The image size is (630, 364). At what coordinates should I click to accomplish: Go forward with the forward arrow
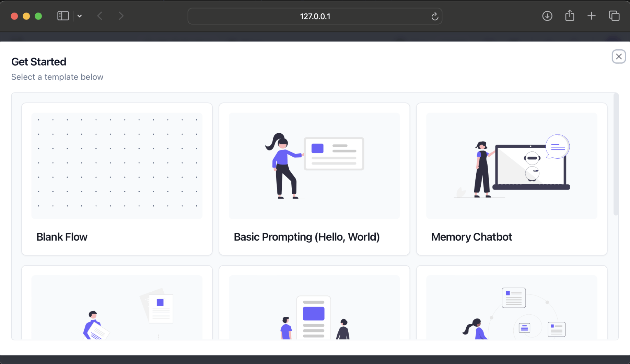pyautogui.click(x=121, y=16)
